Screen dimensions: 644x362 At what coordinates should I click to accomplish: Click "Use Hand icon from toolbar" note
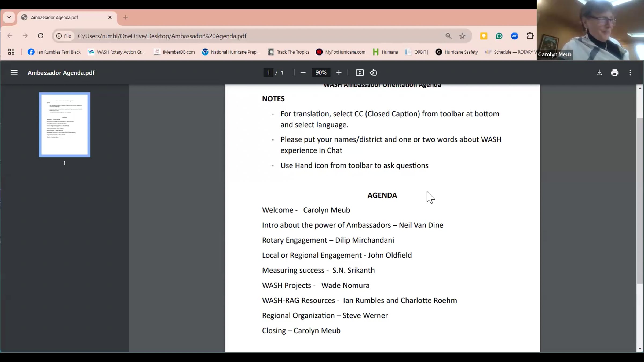click(x=354, y=166)
